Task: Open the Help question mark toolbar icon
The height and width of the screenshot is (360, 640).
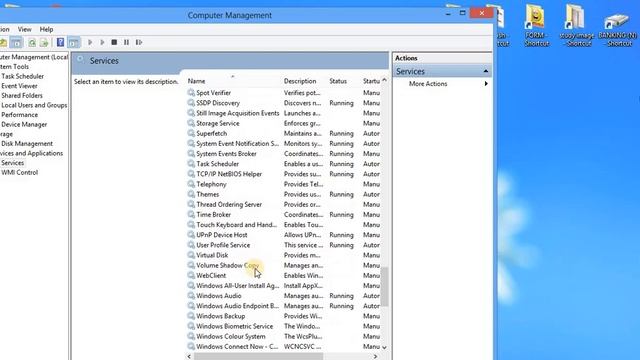Action: pyautogui.click(x=60, y=42)
